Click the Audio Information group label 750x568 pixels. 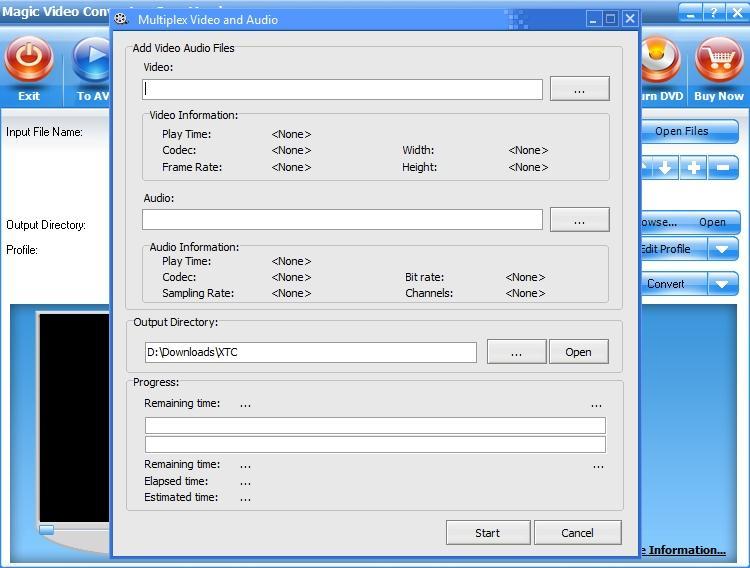[x=194, y=247]
